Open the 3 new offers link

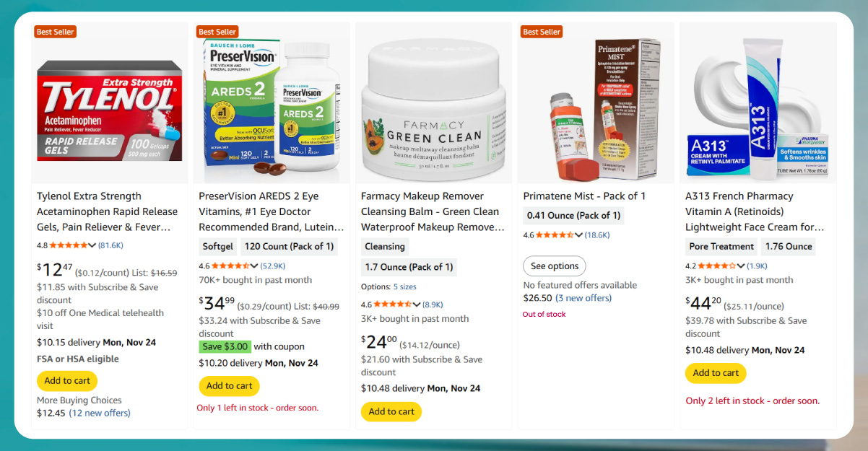point(583,298)
